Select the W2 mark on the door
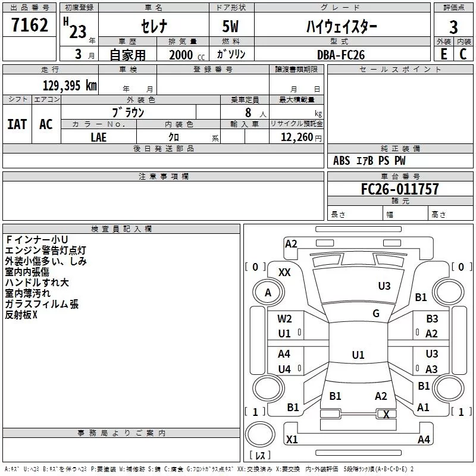476x476 pixels. pyautogui.click(x=284, y=319)
